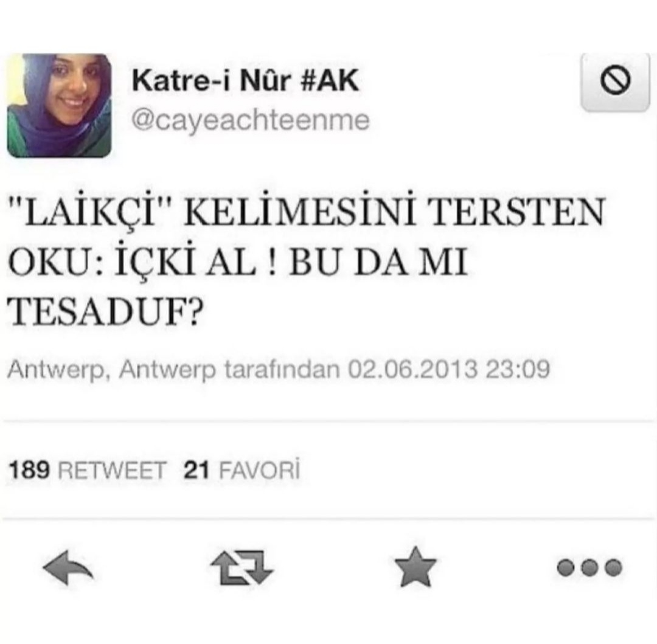Tap the reply arrow icon
Image resolution: width=657 pixels, height=644 pixels.
pos(68,568)
